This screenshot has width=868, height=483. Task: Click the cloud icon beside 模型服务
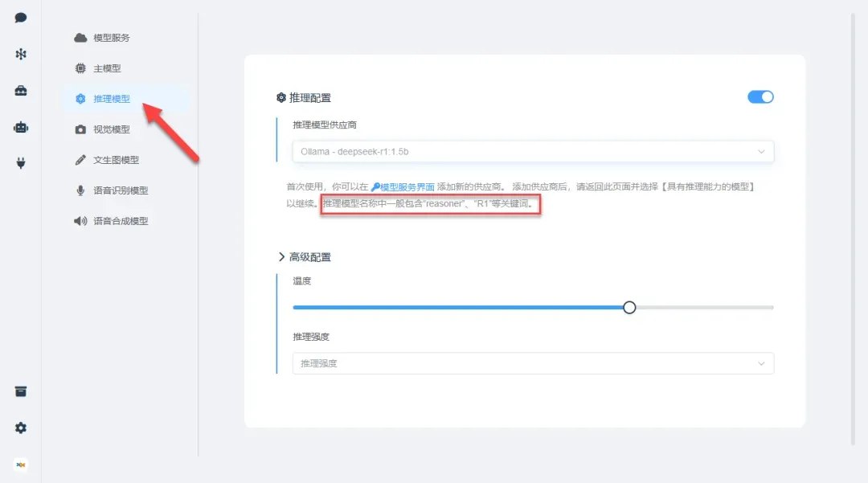click(x=80, y=38)
